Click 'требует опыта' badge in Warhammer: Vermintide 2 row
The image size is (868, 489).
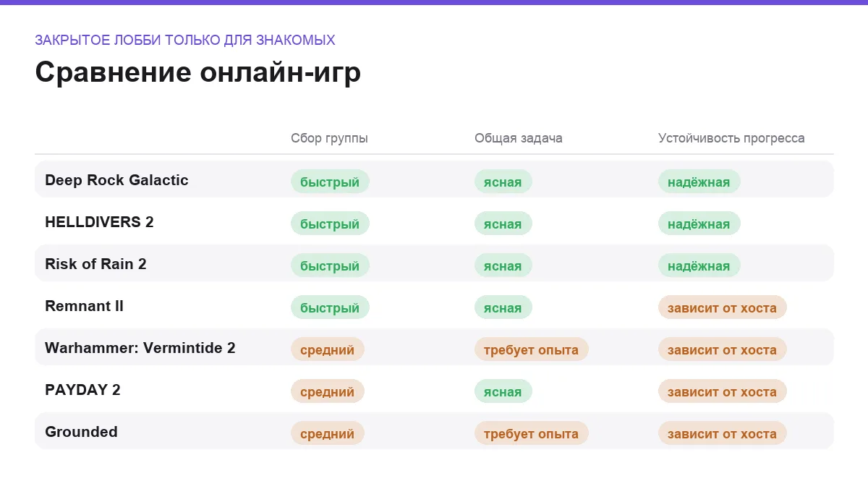pos(531,349)
